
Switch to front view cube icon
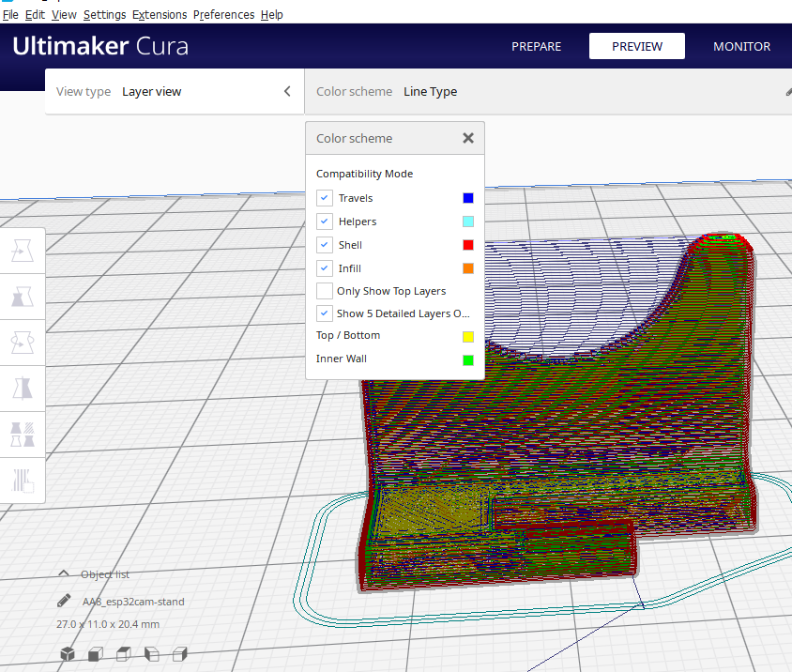coord(96,654)
